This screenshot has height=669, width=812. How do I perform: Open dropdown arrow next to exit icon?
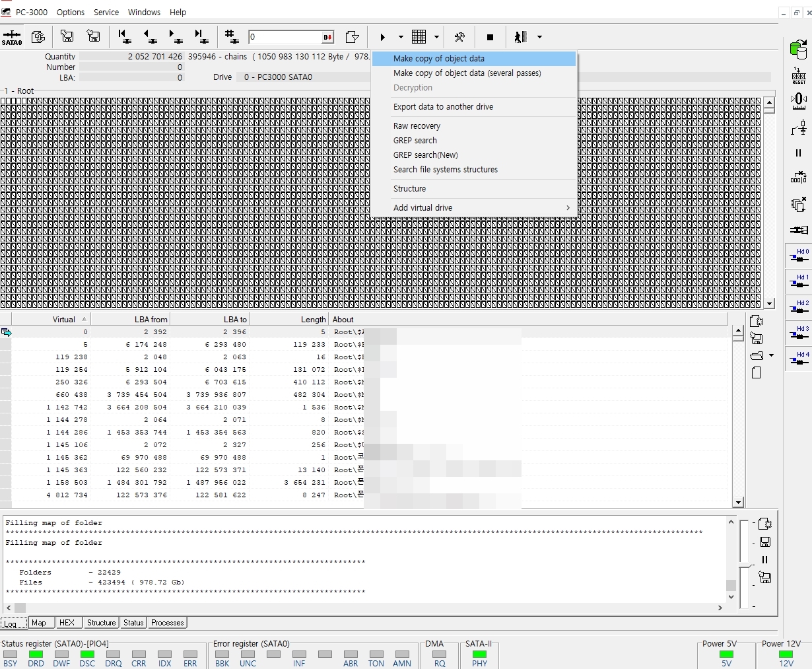coord(539,37)
